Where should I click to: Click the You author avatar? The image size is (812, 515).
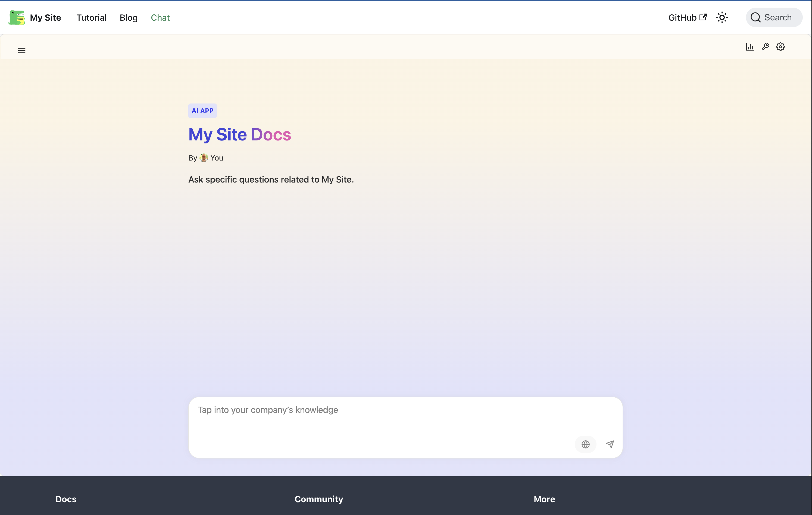tap(204, 158)
